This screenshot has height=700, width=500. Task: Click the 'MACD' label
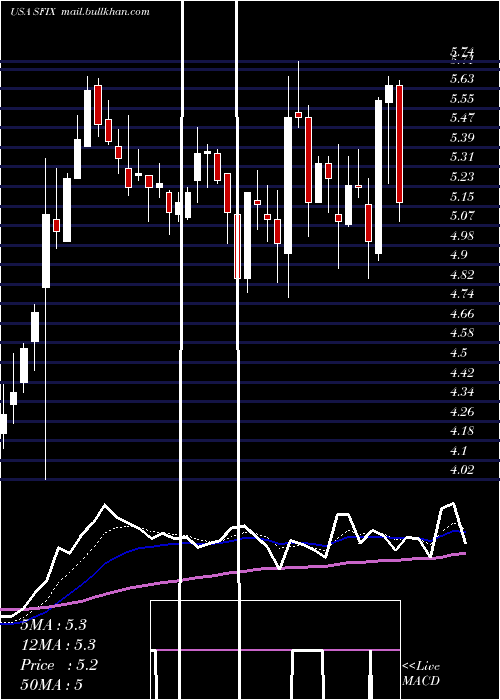click(x=421, y=681)
